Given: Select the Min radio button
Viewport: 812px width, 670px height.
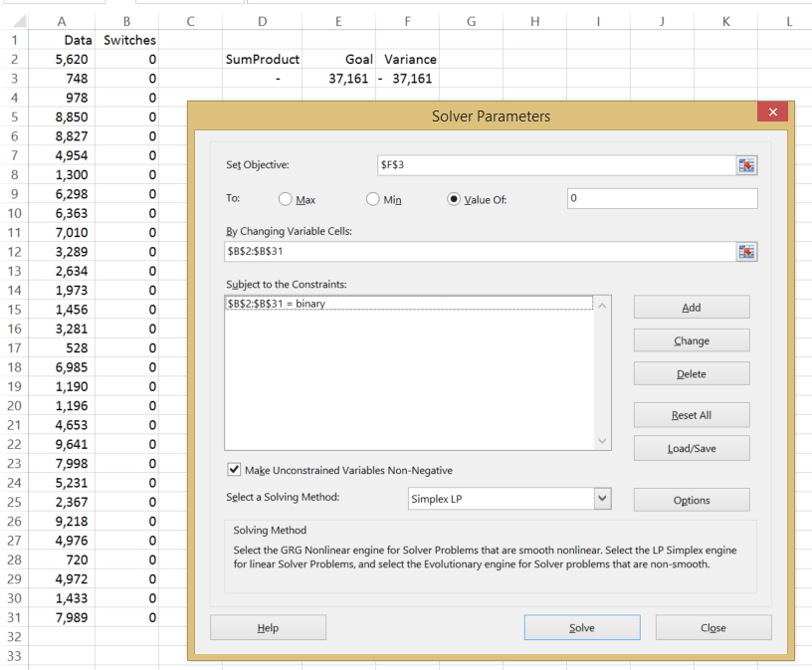Looking at the screenshot, I should tap(373, 199).
